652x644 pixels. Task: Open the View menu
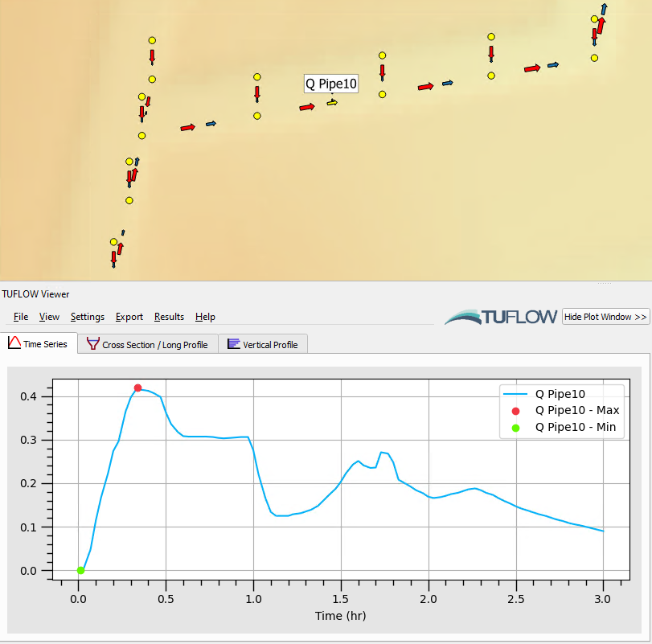coord(49,317)
